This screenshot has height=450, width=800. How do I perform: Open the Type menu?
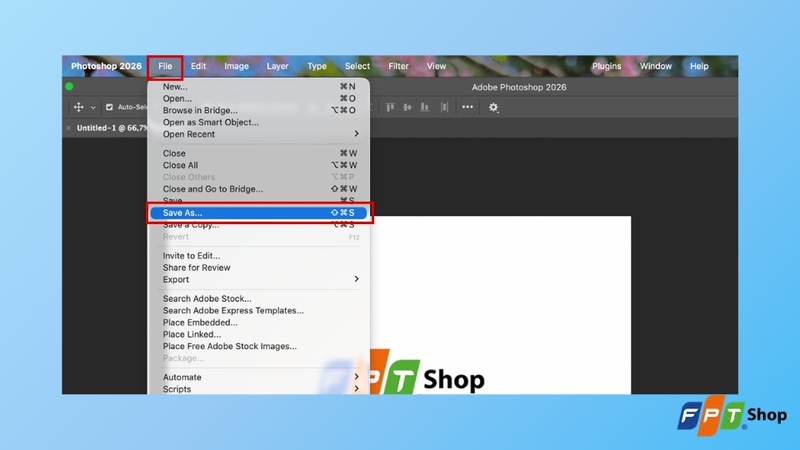pyautogui.click(x=317, y=66)
